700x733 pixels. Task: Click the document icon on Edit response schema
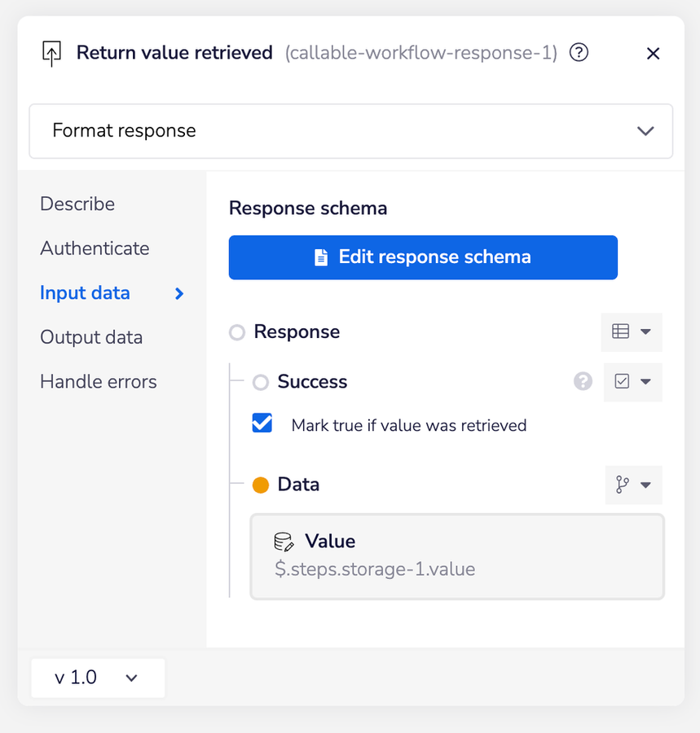(x=321, y=257)
